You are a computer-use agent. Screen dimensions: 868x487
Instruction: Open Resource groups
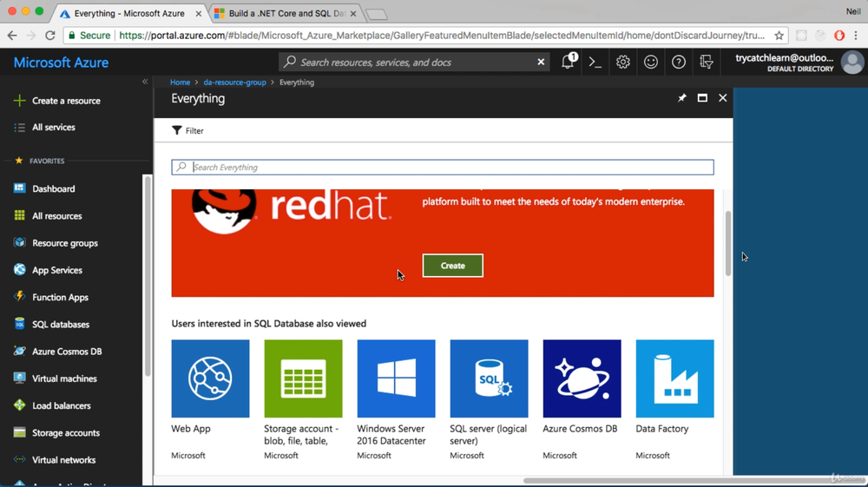coord(56,243)
